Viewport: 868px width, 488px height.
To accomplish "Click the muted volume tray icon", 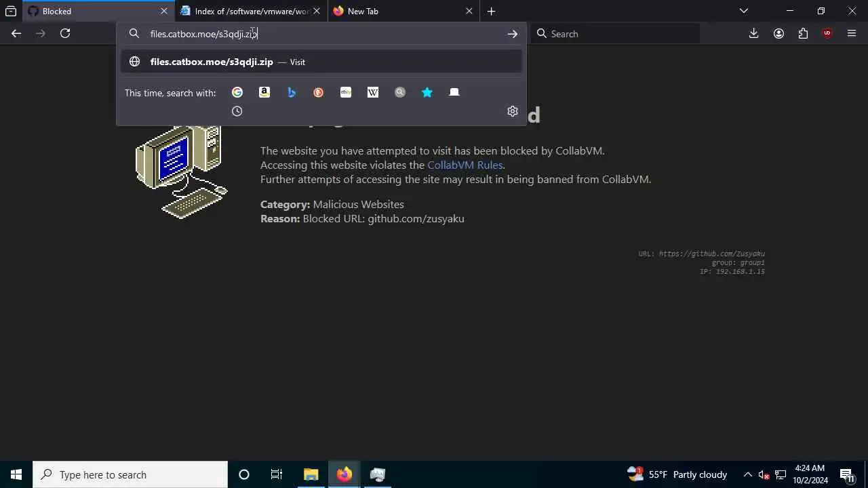I will 764,474.
